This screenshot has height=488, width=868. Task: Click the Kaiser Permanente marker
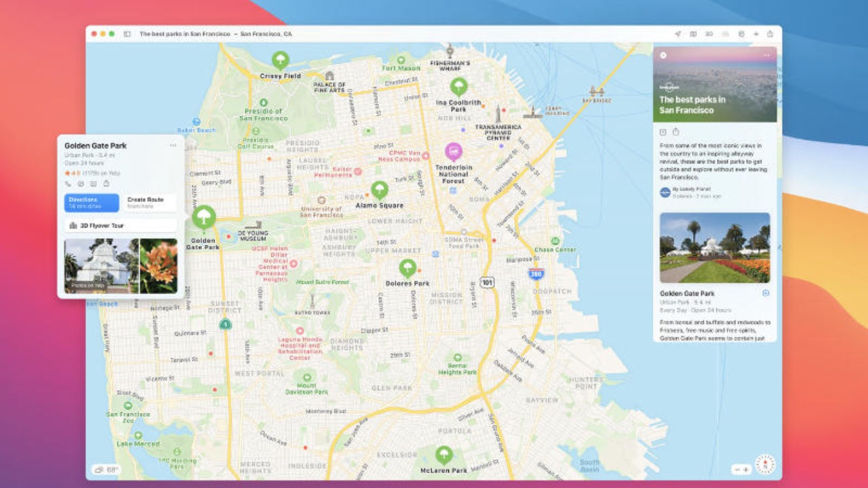point(357,171)
